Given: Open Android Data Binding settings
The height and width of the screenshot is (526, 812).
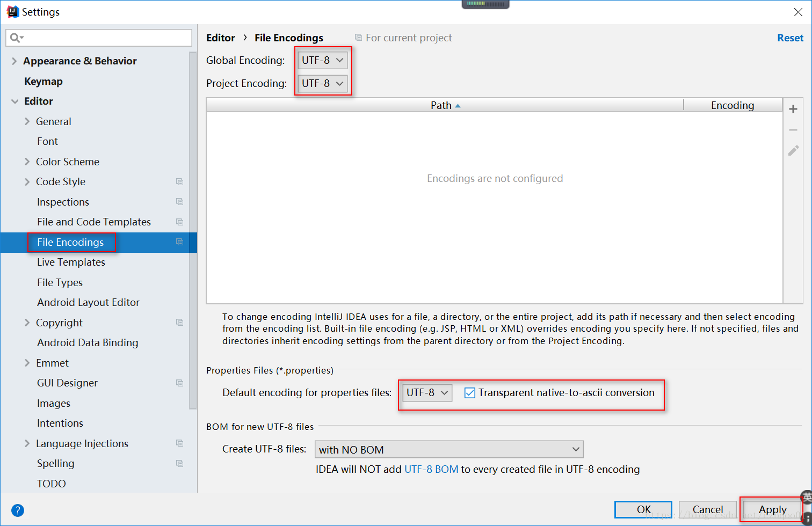Looking at the screenshot, I should pyautogui.click(x=88, y=342).
